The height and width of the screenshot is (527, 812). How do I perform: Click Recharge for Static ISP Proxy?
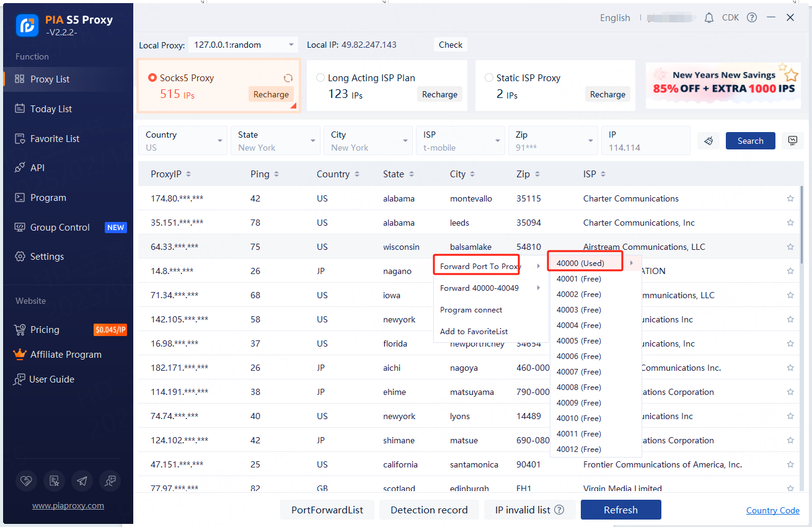607,94
